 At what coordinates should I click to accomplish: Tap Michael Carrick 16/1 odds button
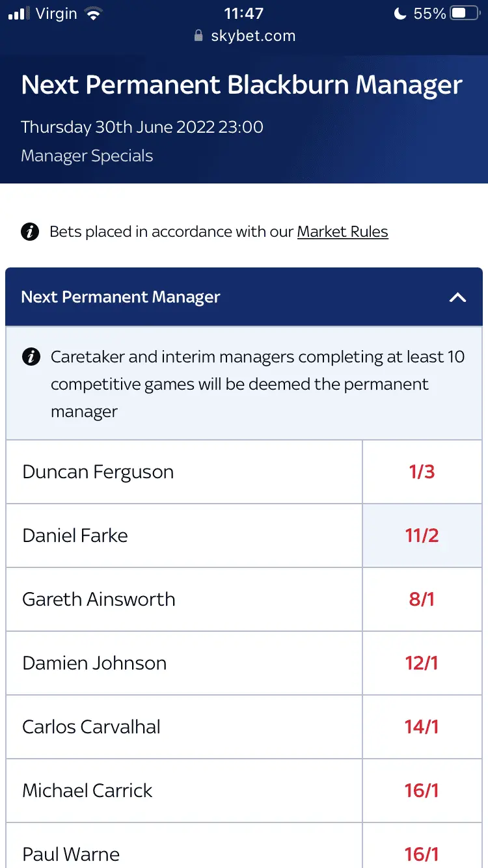coord(422,791)
